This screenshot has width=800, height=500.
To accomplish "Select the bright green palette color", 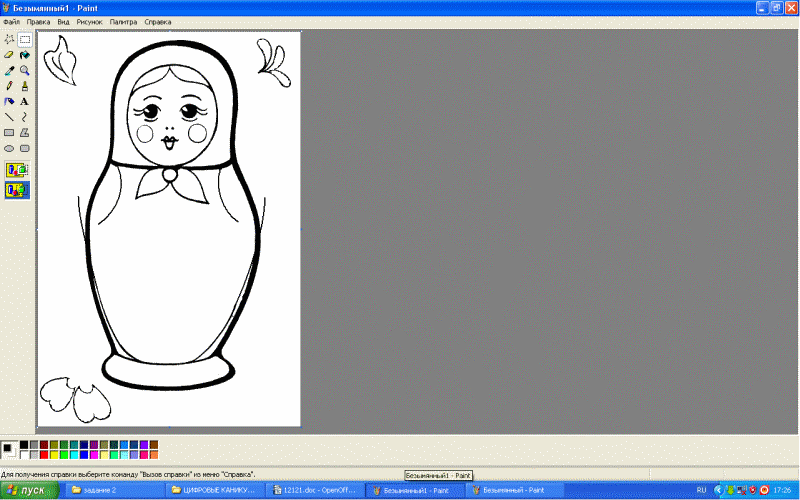I will click(64, 455).
